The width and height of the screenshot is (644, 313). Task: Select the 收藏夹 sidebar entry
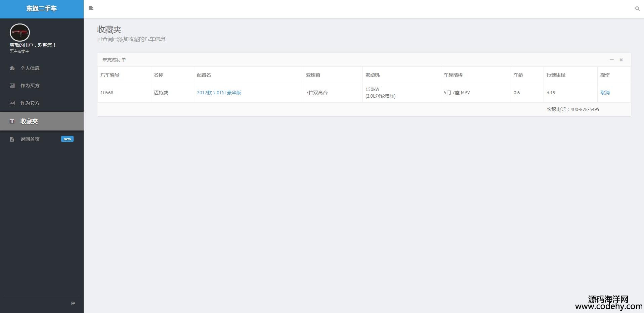29,121
